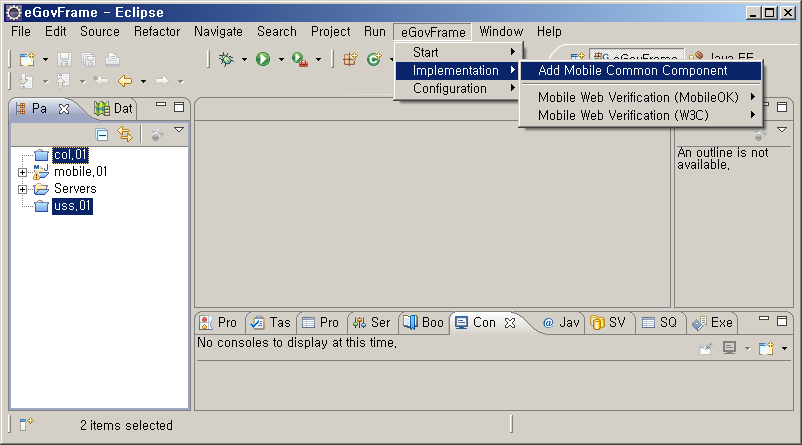
Task: Expand the mobile.01 project tree node
Action: point(22,172)
